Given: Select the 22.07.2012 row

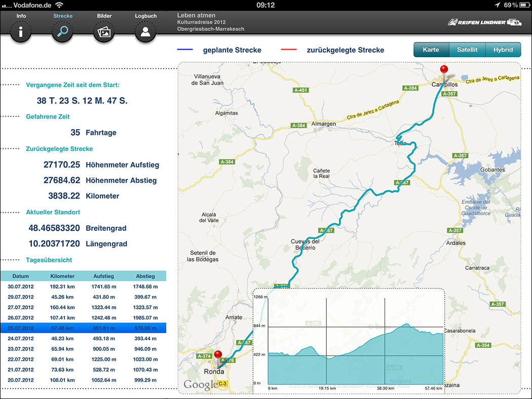Looking at the screenshot, I should [83, 360].
